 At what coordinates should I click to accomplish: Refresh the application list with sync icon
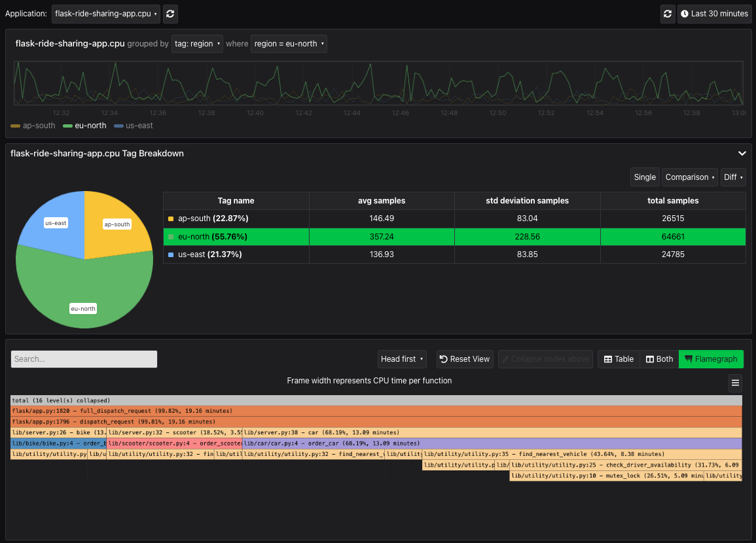(x=170, y=14)
